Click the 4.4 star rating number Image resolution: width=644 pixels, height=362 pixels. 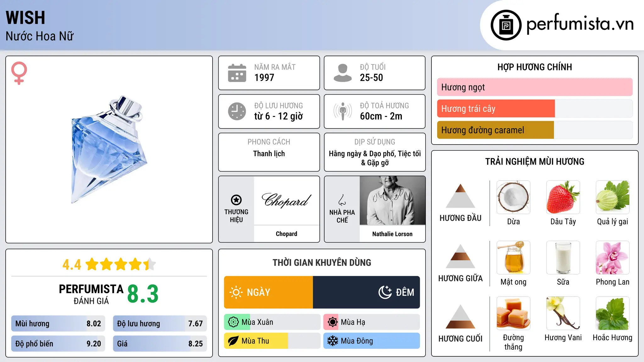coord(72,265)
